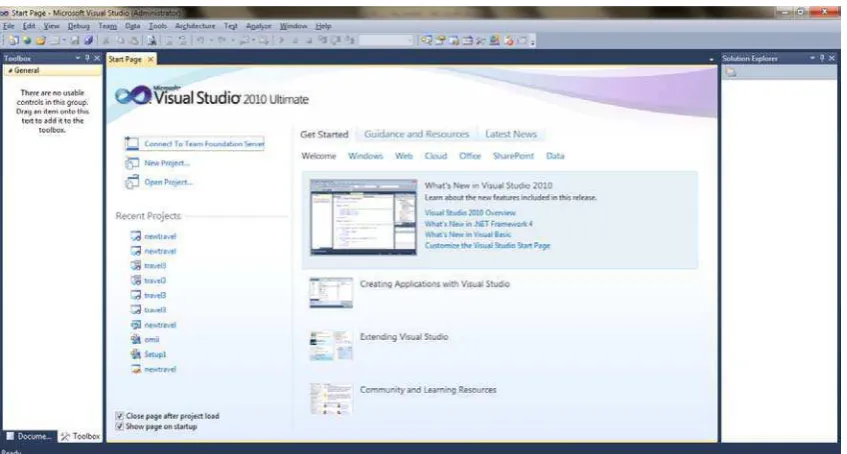Click the Toolbox hammer-and-wrench toolbar icon
Screen dimensions: 847x454
click(x=481, y=41)
